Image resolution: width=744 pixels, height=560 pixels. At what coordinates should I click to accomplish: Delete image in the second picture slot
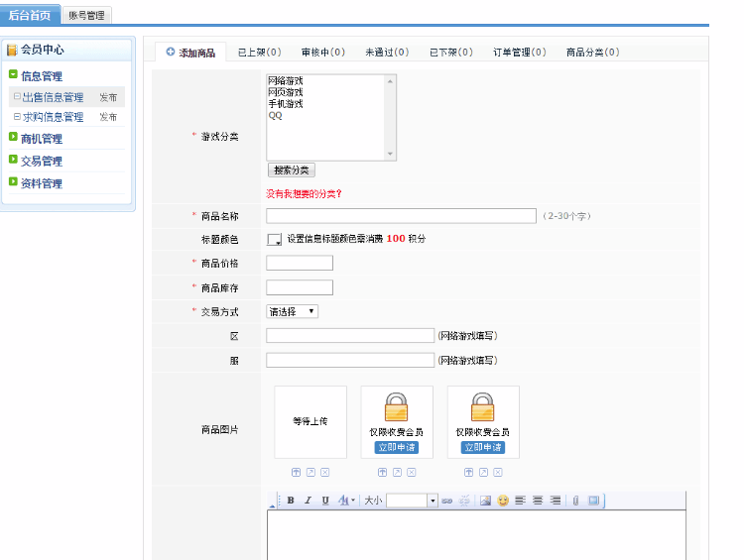click(x=412, y=472)
